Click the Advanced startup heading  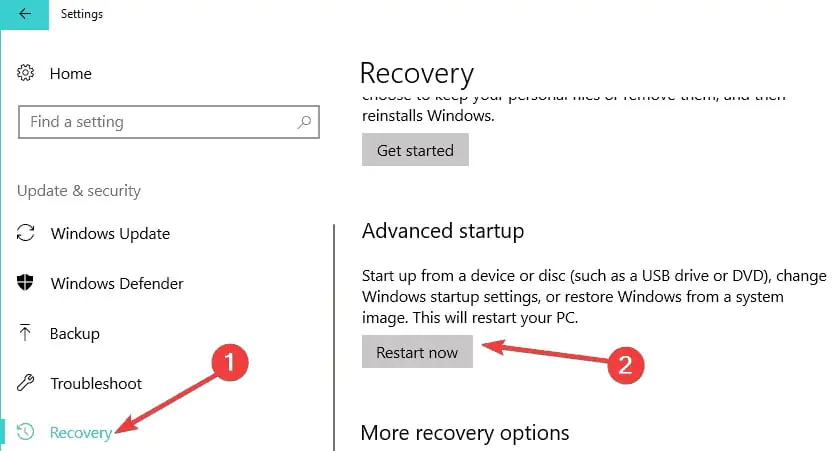click(442, 231)
